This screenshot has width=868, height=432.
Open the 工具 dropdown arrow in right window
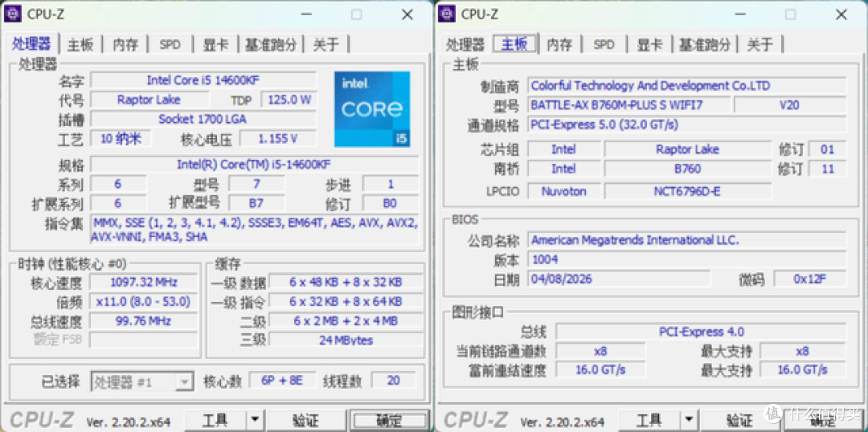(x=688, y=422)
